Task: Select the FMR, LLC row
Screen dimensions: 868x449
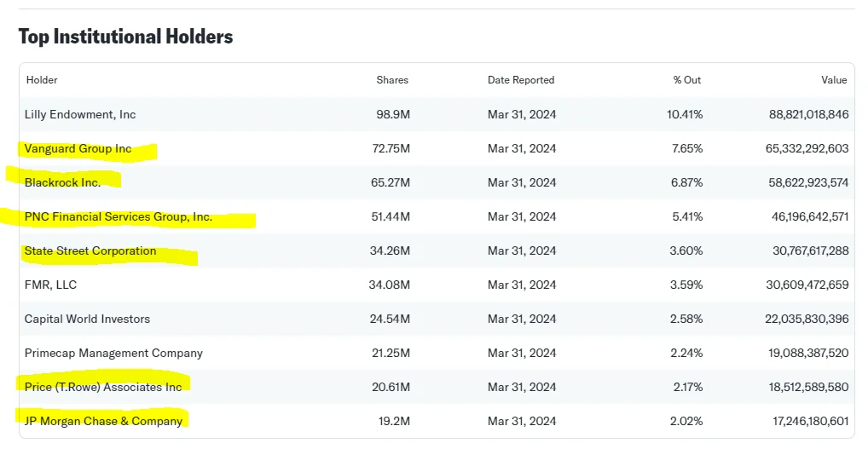Action: click(x=437, y=285)
